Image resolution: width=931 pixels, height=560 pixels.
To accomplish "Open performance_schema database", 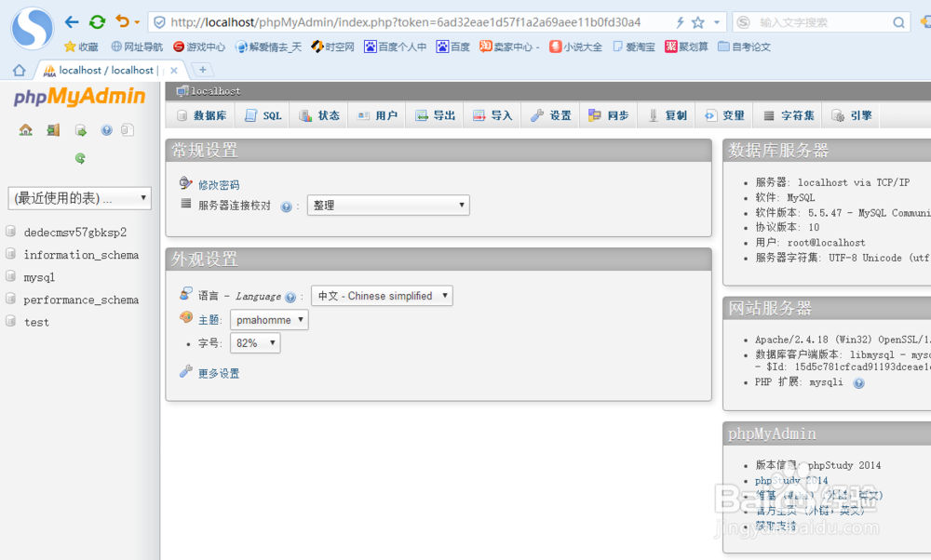I will pos(81,300).
